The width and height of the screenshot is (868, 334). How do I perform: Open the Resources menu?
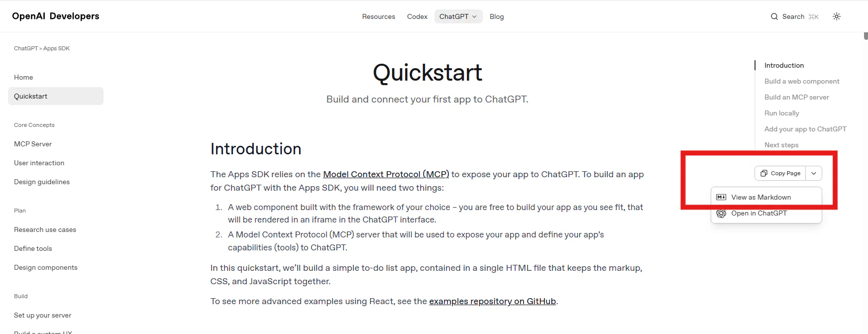(x=378, y=16)
